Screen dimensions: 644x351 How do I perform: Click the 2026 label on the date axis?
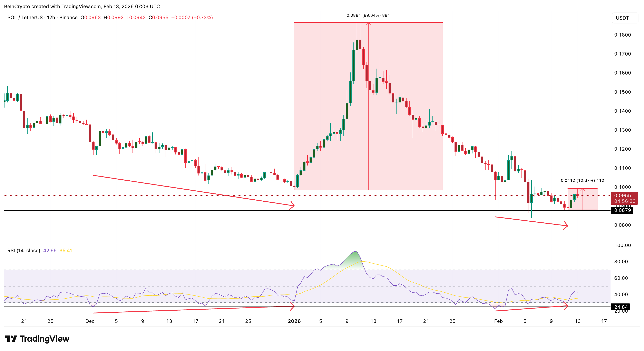pyautogui.click(x=294, y=321)
